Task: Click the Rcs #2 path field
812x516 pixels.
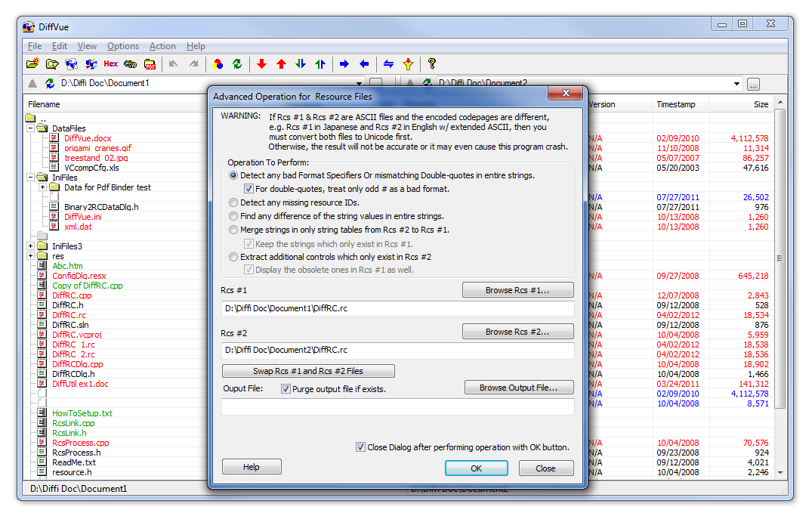Action: (398, 351)
